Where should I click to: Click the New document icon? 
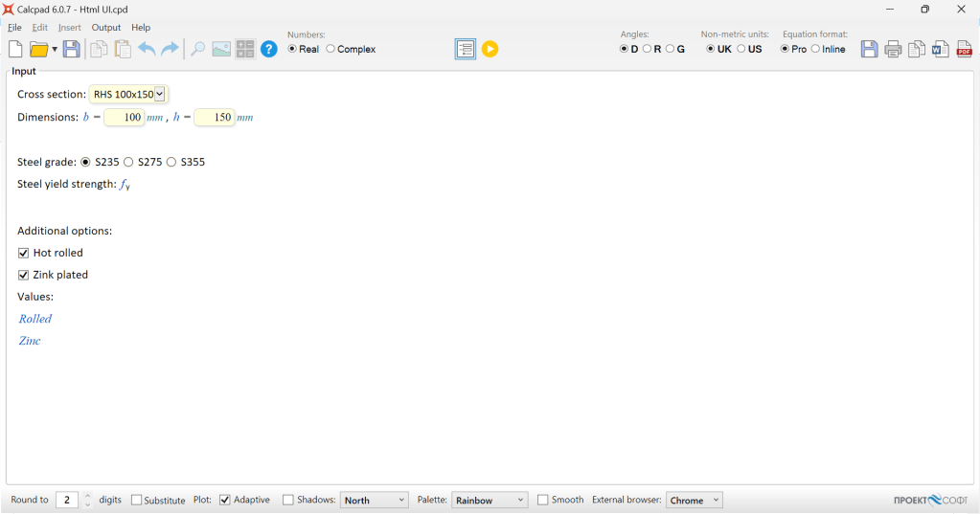point(15,50)
